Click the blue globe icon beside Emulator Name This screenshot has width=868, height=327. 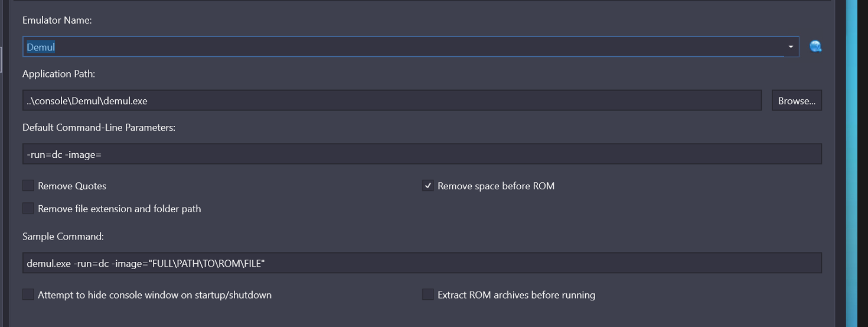(815, 47)
